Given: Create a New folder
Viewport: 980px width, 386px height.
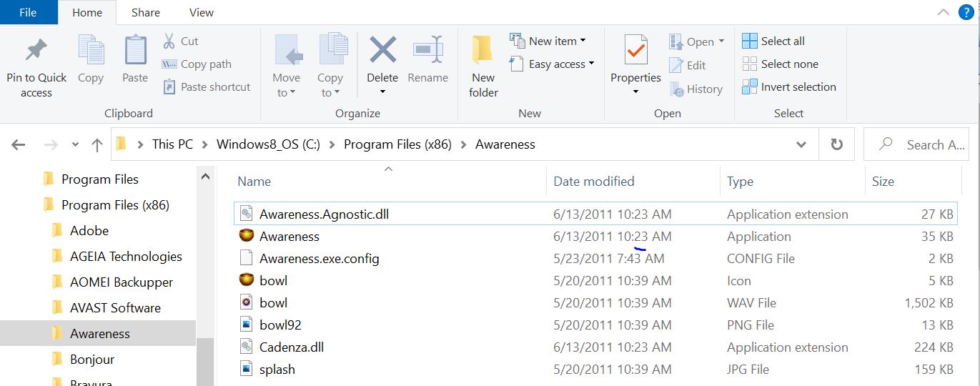Looking at the screenshot, I should [484, 66].
